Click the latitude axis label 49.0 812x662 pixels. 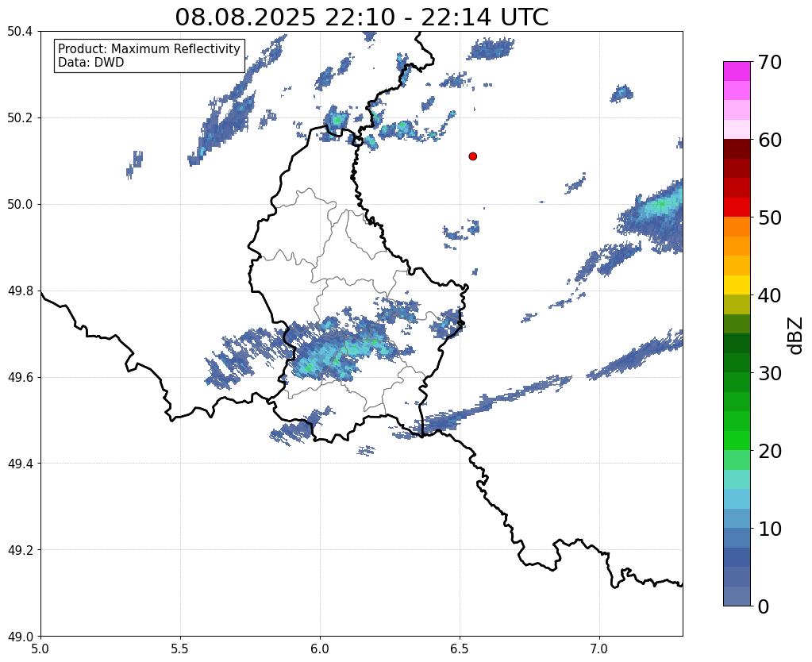(20, 637)
